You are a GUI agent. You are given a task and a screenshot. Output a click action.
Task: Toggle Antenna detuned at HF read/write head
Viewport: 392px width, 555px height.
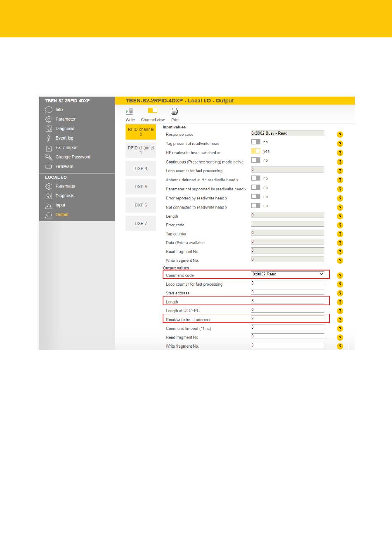click(256, 178)
